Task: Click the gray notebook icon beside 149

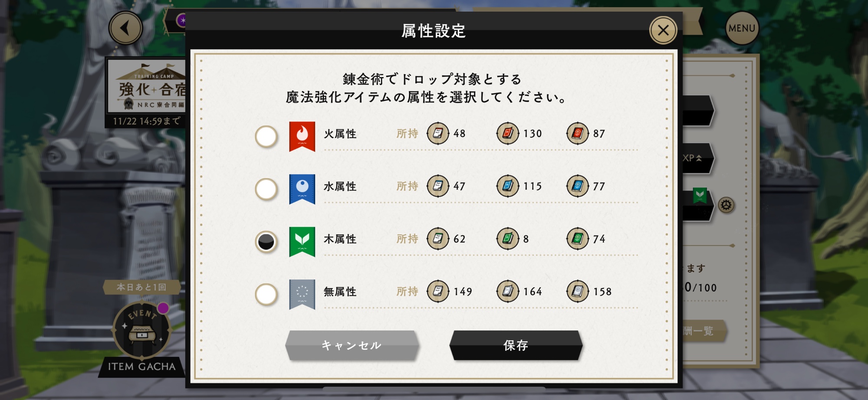Action: coord(438,291)
